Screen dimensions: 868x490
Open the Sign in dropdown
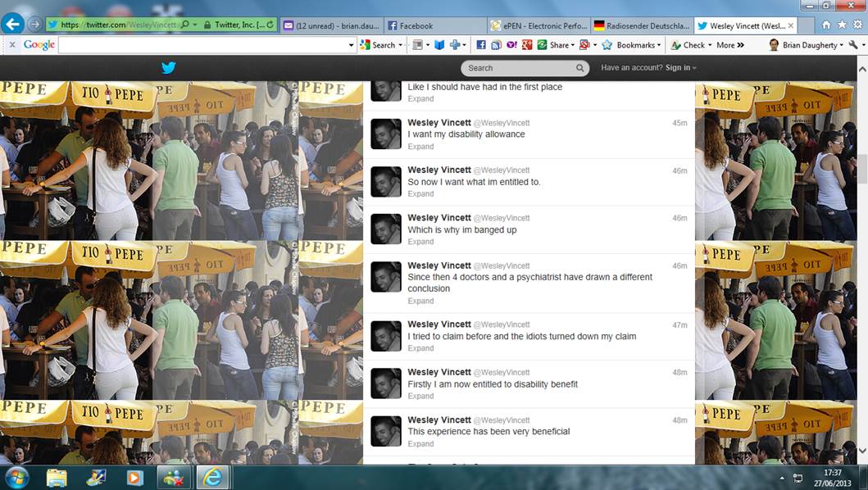tap(680, 67)
